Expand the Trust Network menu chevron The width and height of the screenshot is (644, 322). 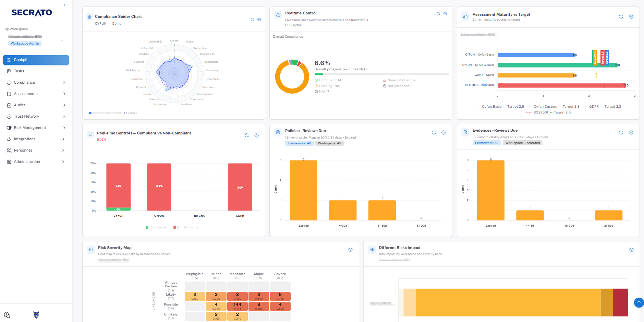point(64,117)
